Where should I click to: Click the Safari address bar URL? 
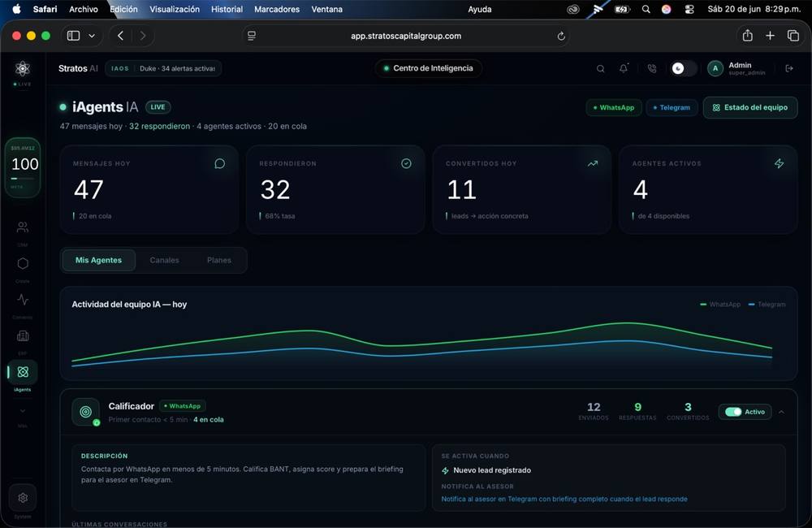tap(406, 36)
